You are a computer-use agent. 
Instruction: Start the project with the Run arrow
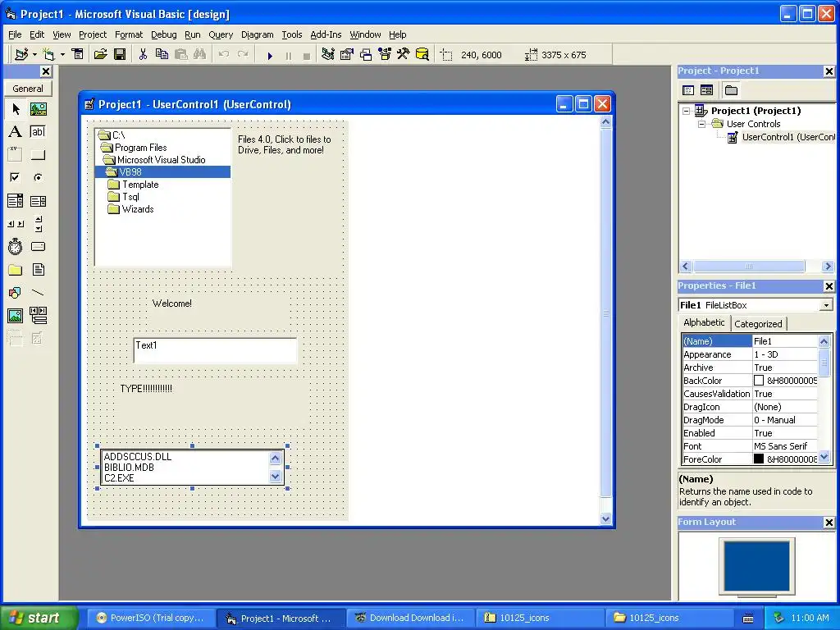coord(270,55)
